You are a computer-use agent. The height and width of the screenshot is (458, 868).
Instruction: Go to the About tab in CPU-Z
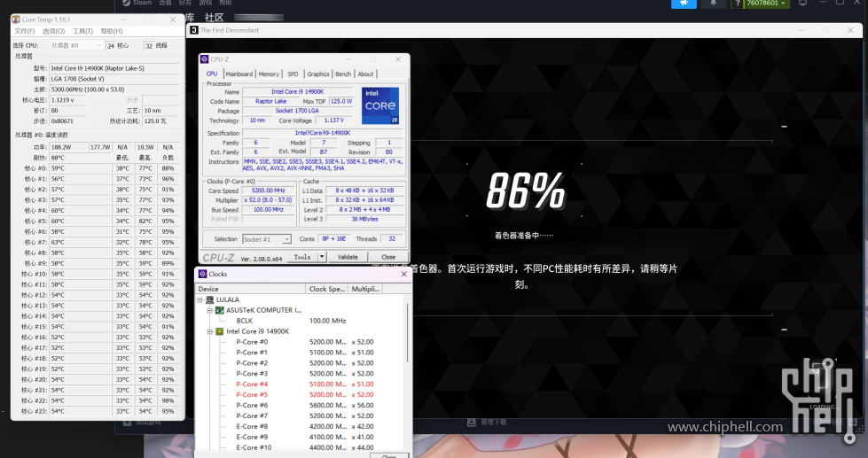pos(365,74)
